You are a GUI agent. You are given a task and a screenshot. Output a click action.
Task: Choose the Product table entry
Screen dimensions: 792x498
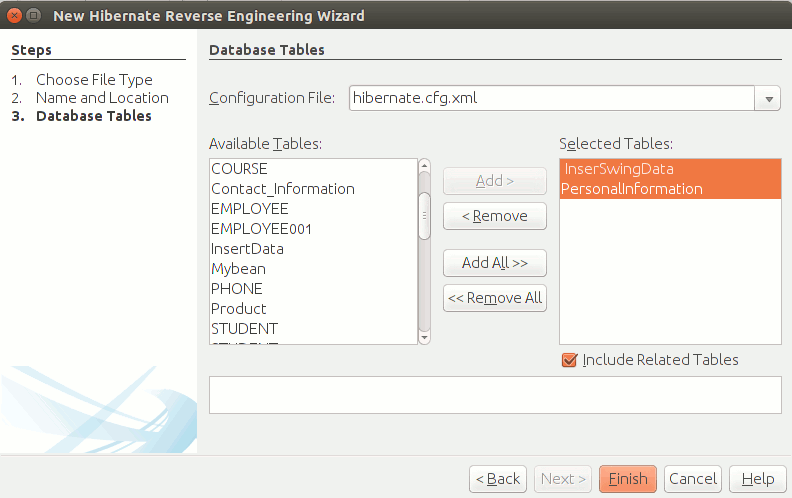(x=239, y=309)
